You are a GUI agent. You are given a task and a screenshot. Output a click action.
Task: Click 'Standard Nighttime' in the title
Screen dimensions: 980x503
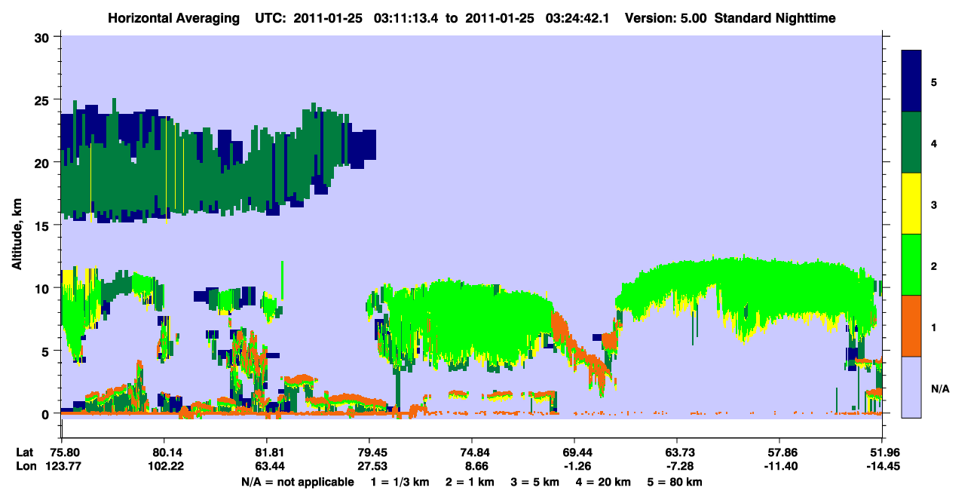point(775,18)
